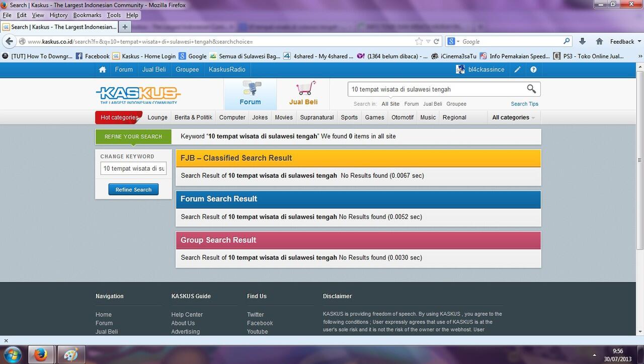This screenshot has width=644, height=364.
Task: Open the Google bookmark in bookmarks toolbar
Action: click(193, 56)
